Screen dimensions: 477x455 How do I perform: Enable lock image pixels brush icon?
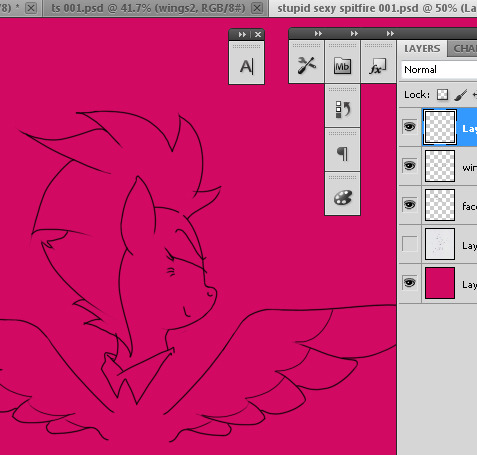point(461,95)
